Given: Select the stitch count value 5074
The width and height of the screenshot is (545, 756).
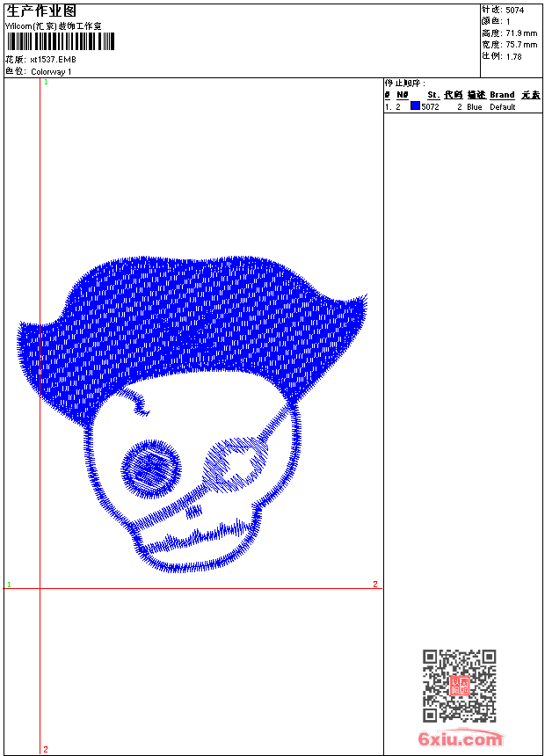Looking at the screenshot, I should (x=515, y=11).
